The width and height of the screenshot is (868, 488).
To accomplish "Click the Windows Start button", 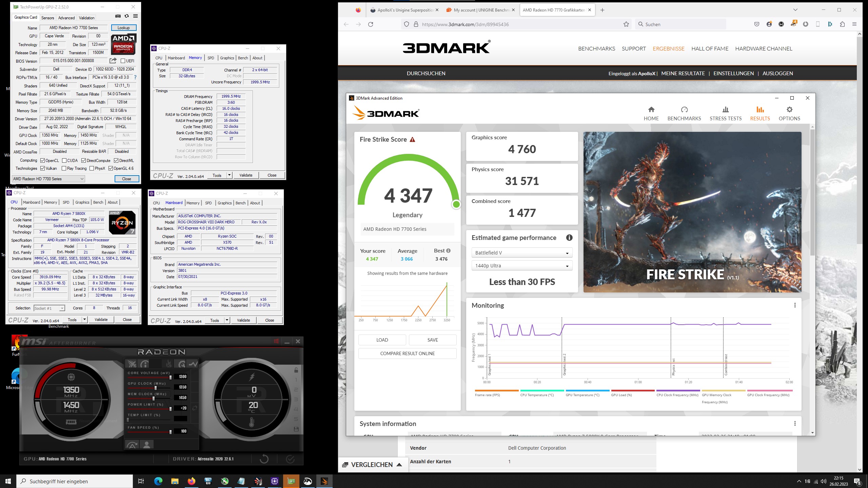I will tap(8, 481).
